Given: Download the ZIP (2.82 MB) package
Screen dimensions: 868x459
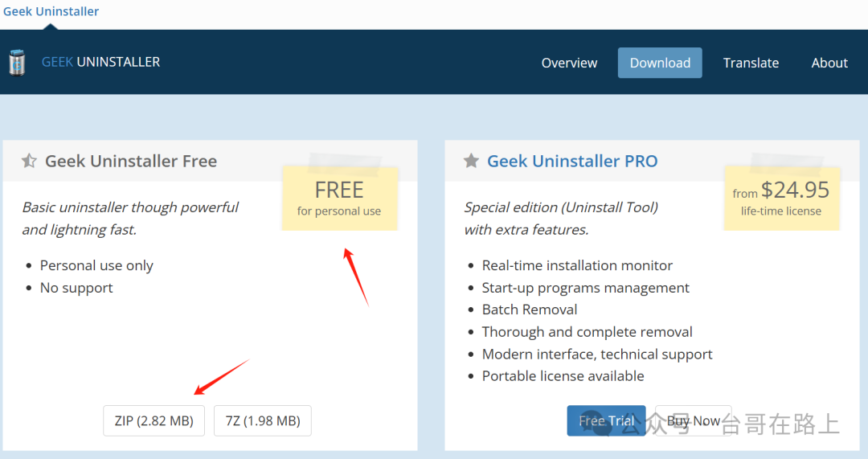Looking at the screenshot, I should point(154,420).
